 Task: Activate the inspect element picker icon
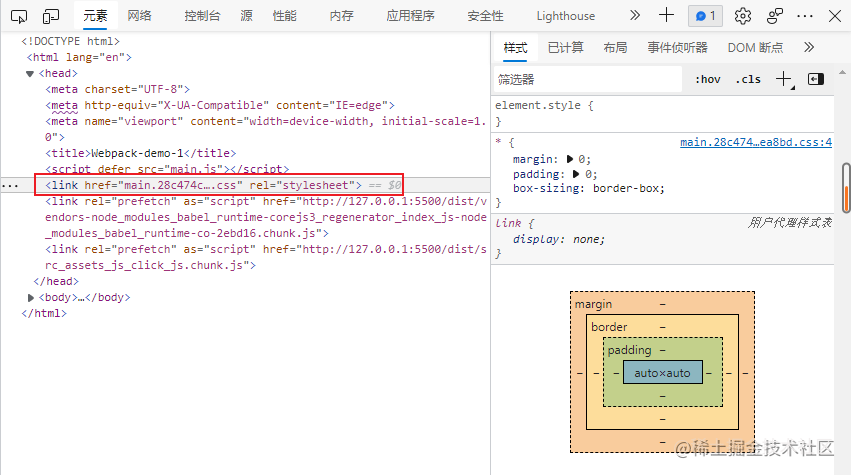click(19, 16)
